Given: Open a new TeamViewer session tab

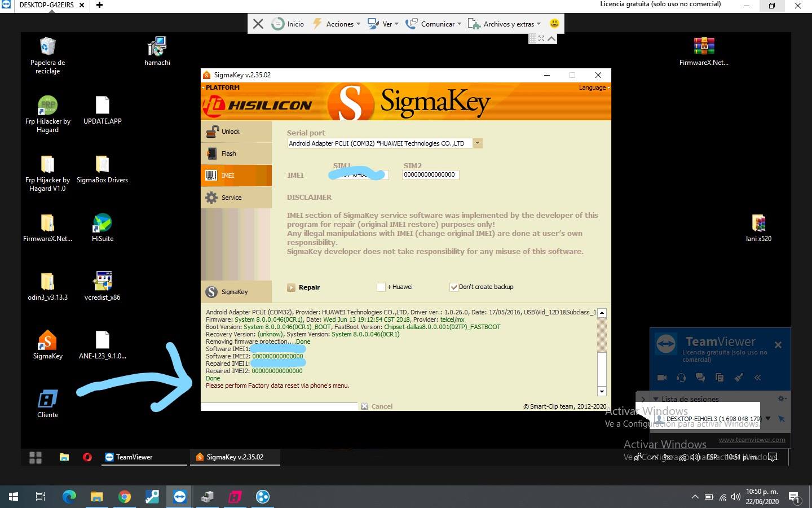Looking at the screenshot, I should click(99, 5).
